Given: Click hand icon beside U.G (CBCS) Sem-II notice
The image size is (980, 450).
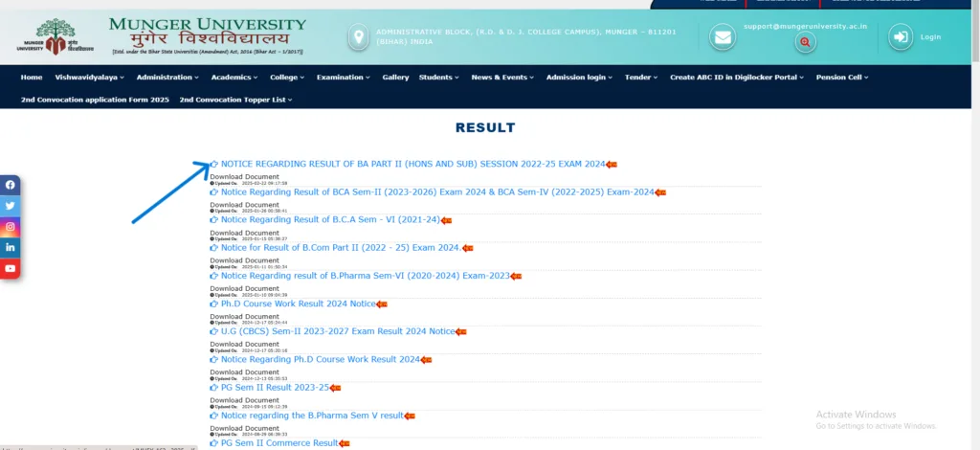Looking at the screenshot, I should 214,331.
